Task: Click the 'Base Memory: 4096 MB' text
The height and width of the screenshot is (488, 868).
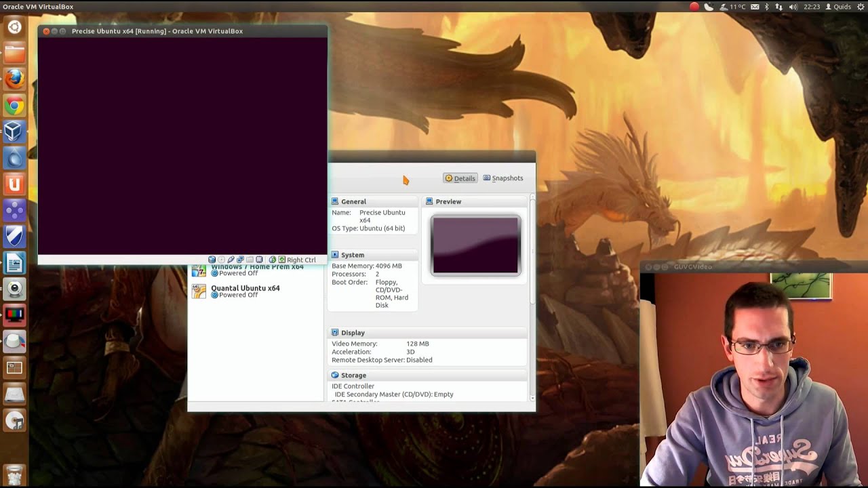Action: (367, 266)
